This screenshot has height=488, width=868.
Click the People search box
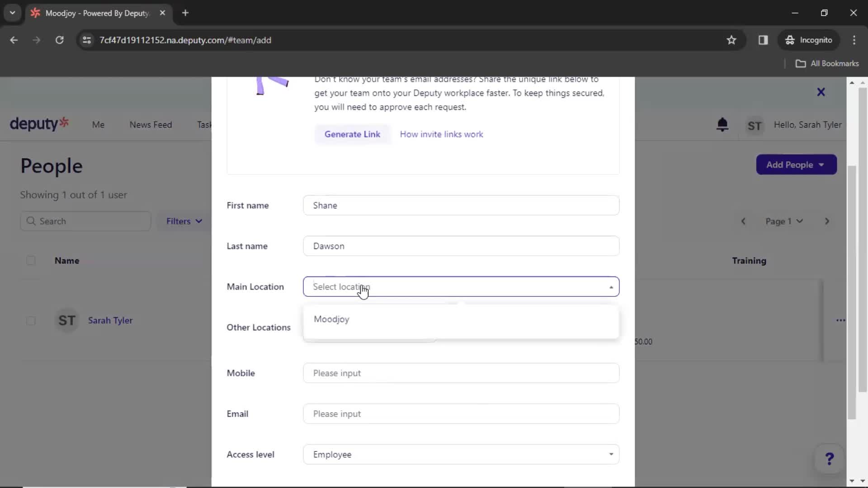85,221
